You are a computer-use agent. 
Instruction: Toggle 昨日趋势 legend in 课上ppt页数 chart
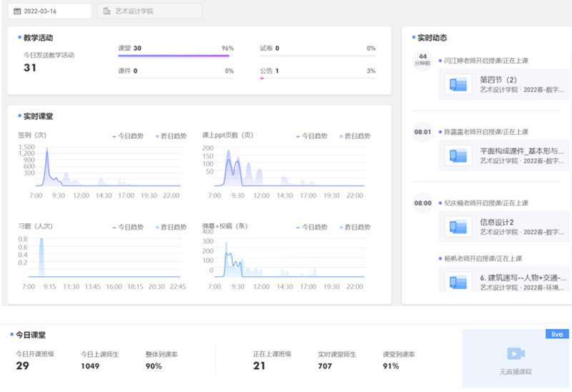tap(354, 135)
